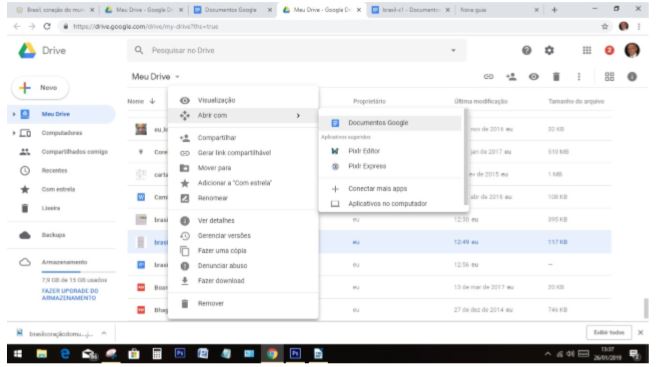
Task: Open Lixeira in the sidebar
Action: [x=50, y=208]
